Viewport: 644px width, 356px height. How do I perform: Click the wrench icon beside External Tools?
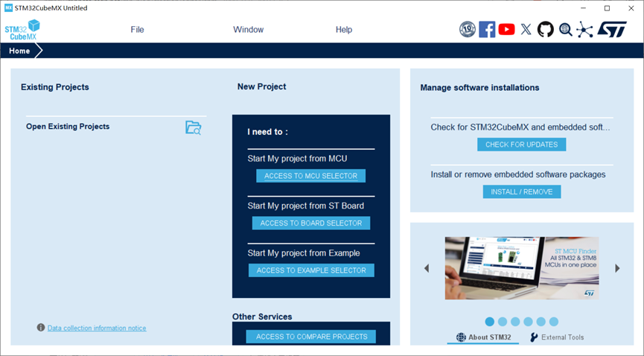[x=534, y=337]
